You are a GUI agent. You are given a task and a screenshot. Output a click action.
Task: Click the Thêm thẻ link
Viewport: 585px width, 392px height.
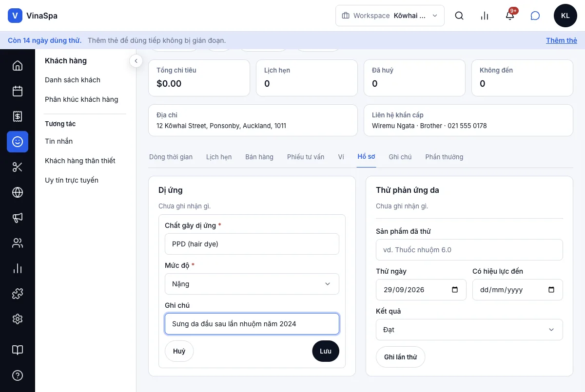coord(562,40)
